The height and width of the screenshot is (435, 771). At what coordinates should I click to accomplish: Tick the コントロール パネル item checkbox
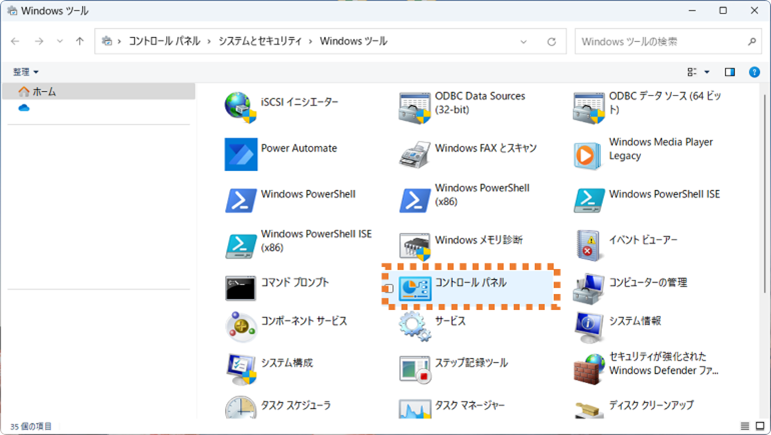coord(388,289)
